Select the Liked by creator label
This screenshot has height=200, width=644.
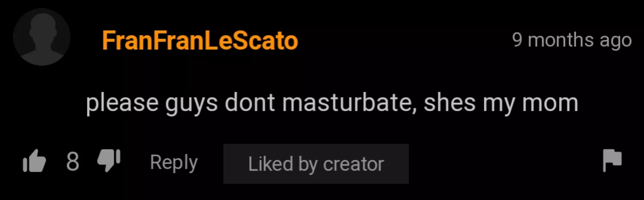point(316,164)
